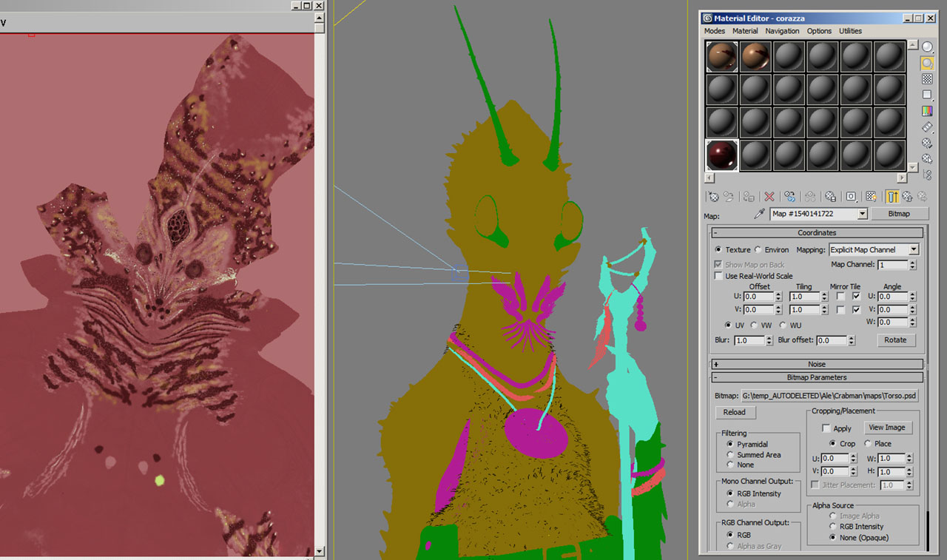This screenshot has height=560, width=947.
Task: Select None (Opaque) alpha source
Action: click(834, 538)
